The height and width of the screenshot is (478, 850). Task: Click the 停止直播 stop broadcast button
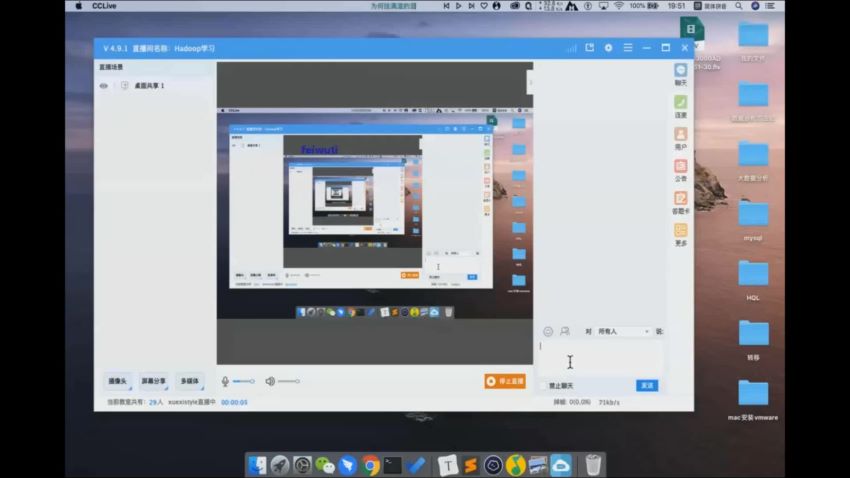click(505, 381)
